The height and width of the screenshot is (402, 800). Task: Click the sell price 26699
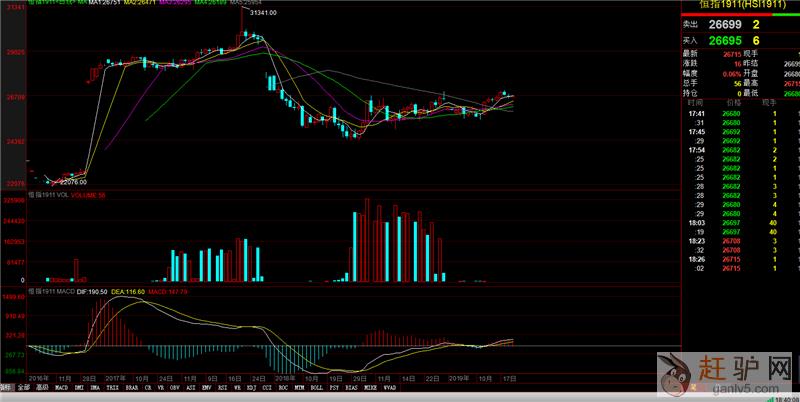pyautogui.click(x=725, y=23)
